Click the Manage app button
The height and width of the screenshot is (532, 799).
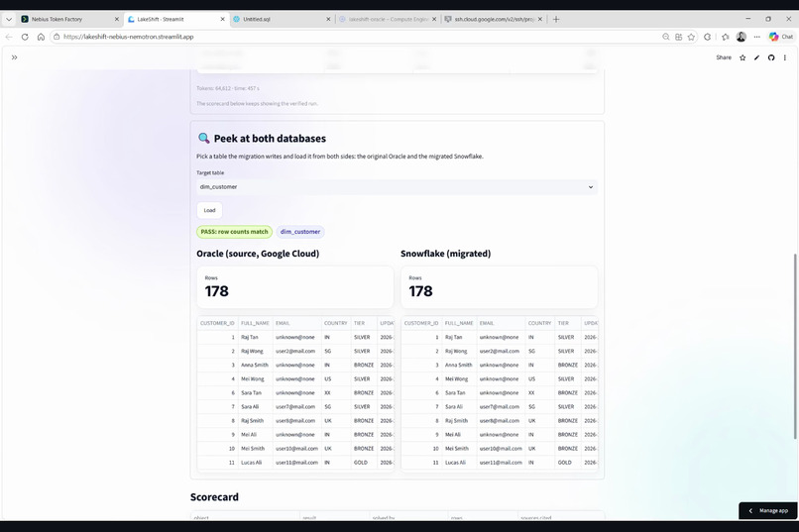(x=768, y=510)
